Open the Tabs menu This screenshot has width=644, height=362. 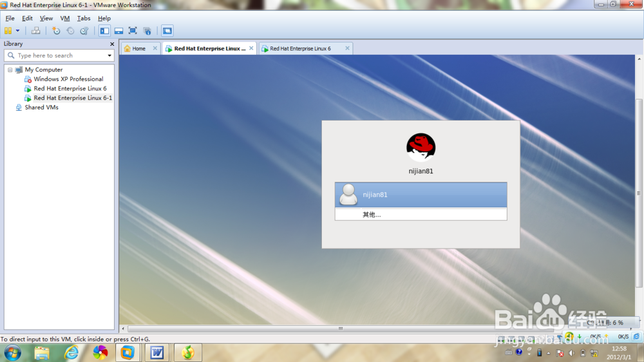pos(83,19)
